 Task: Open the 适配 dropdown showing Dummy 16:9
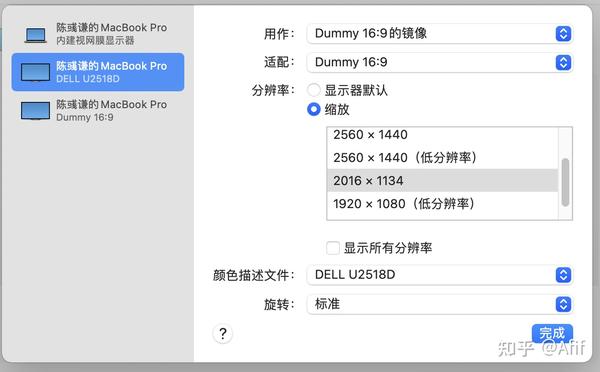(x=439, y=62)
